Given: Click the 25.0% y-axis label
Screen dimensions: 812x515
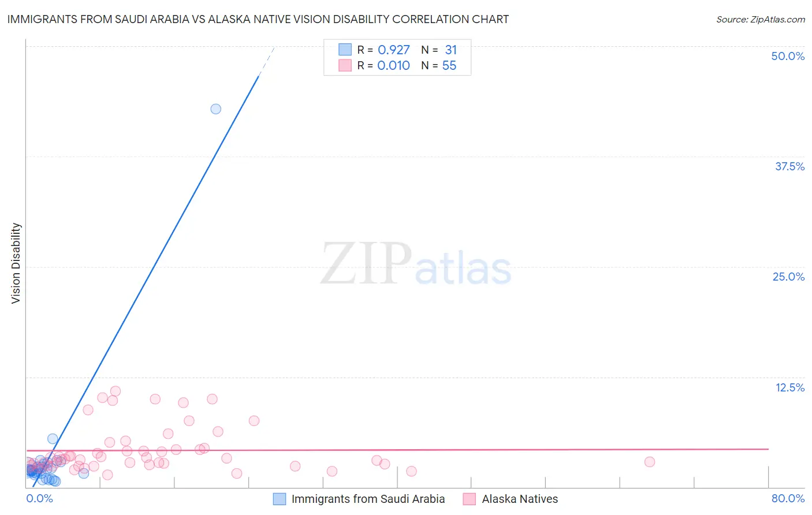Looking at the screenshot, I should coord(788,277).
